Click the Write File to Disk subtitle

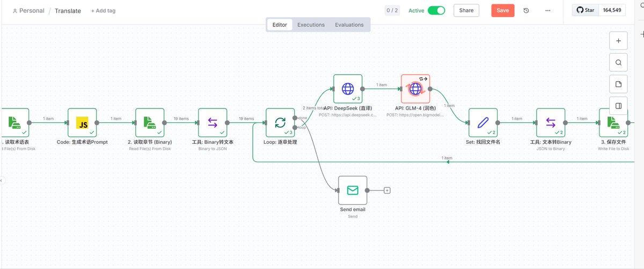tap(613, 149)
